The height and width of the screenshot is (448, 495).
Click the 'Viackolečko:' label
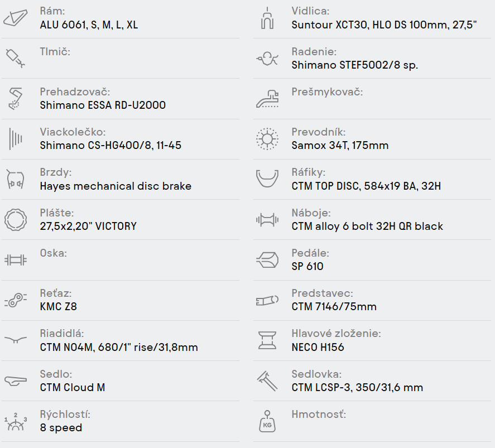(x=73, y=132)
